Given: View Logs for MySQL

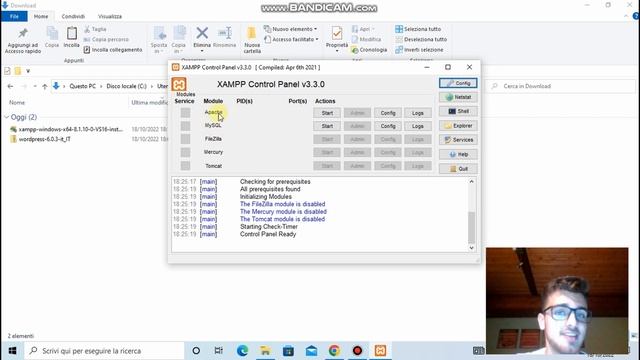Looking at the screenshot, I should (x=418, y=126).
